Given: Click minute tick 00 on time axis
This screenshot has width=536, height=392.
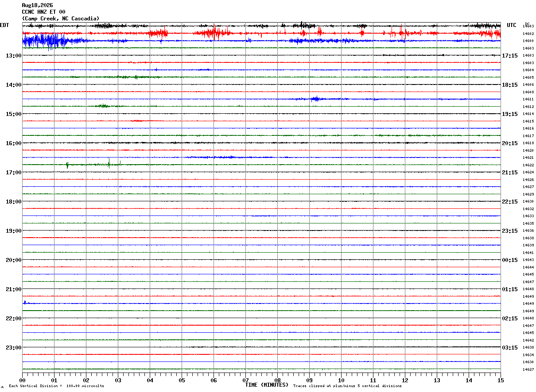Looking at the screenshot, I should click(22, 380).
